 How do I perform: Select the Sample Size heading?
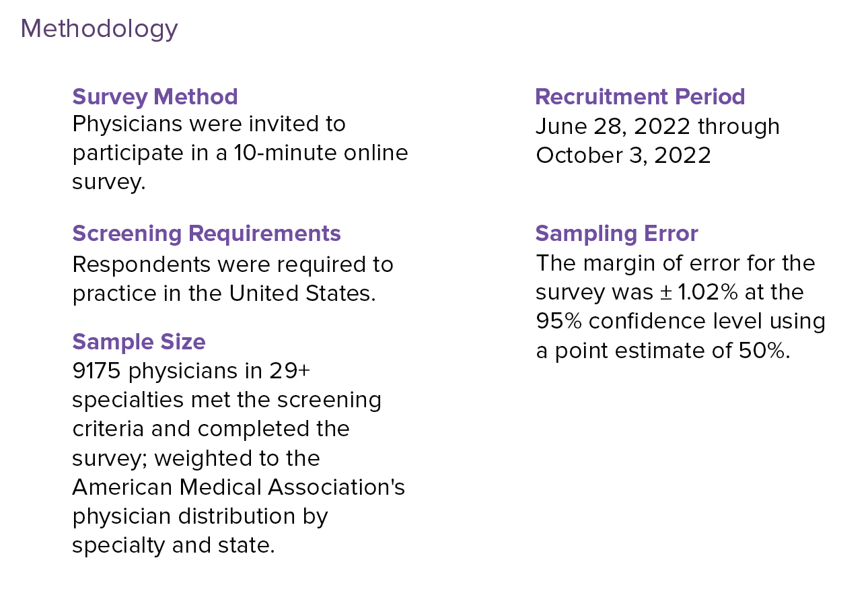(x=139, y=342)
